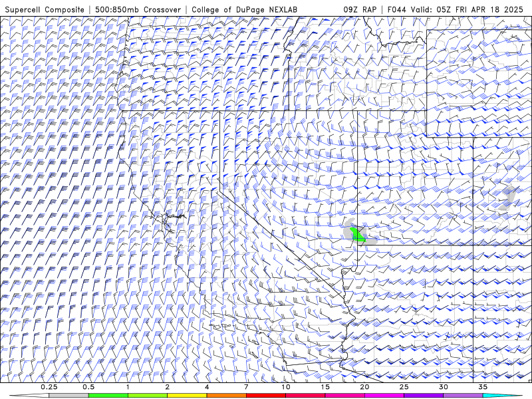532x399 pixels.
Task: Click the color scale label 4
Action: tap(207, 387)
